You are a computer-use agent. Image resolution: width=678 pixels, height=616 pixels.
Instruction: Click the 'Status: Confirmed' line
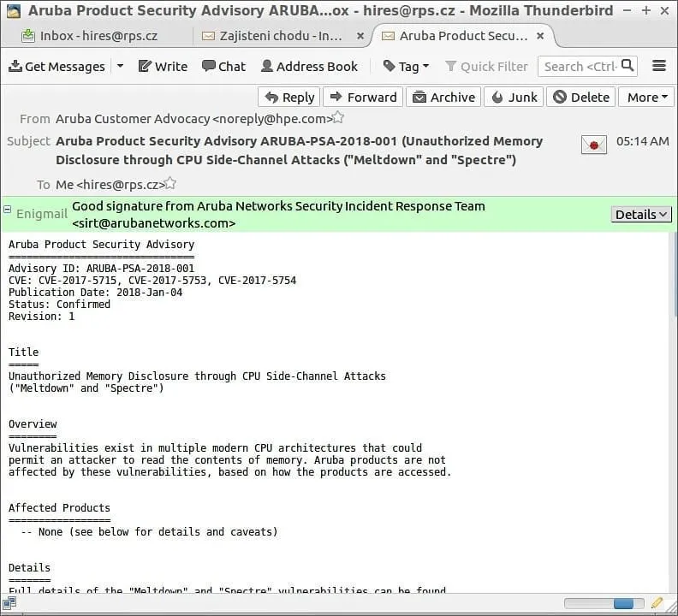[59, 305]
